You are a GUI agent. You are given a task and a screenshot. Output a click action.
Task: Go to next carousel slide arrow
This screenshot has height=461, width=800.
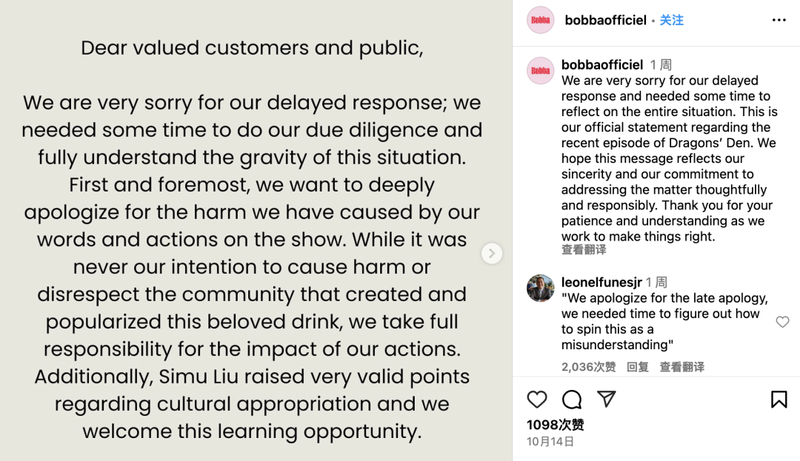492,253
